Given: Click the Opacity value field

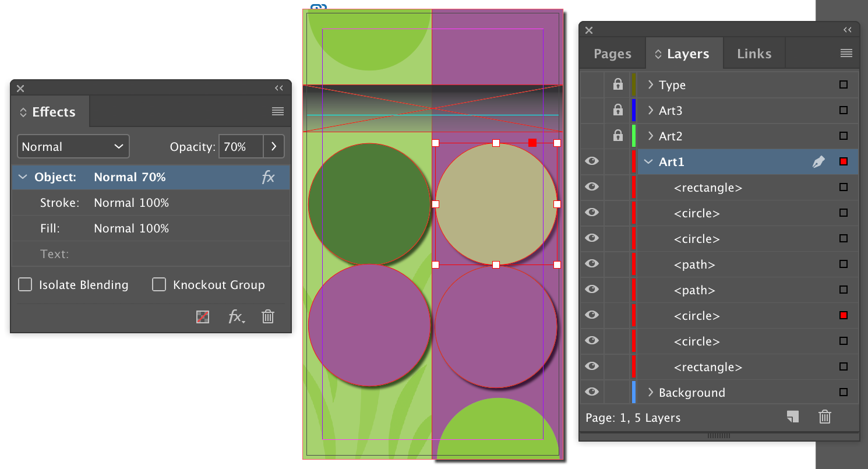Looking at the screenshot, I should tap(241, 147).
